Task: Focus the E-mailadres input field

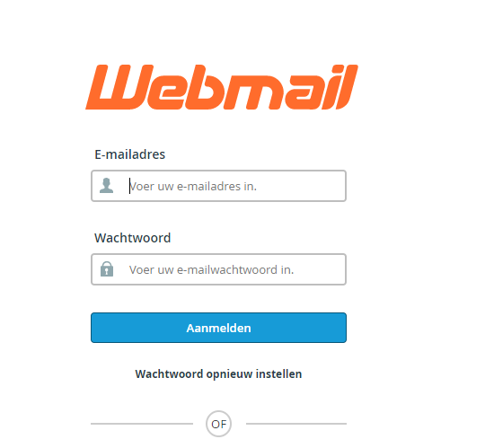Action: 218,186
